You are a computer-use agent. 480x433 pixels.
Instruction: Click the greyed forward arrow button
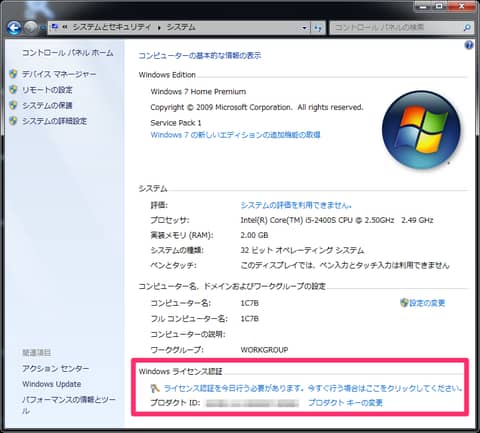click(x=31, y=27)
